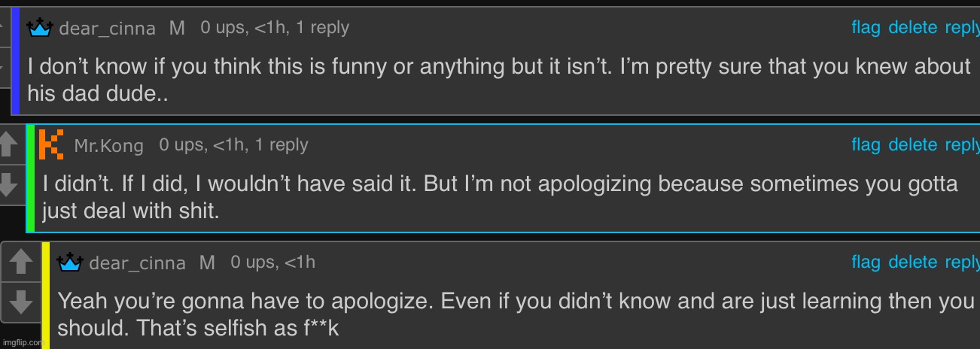980x349 pixels.
Task: Downvote Mr.Kong's comment
Action: 8,182
